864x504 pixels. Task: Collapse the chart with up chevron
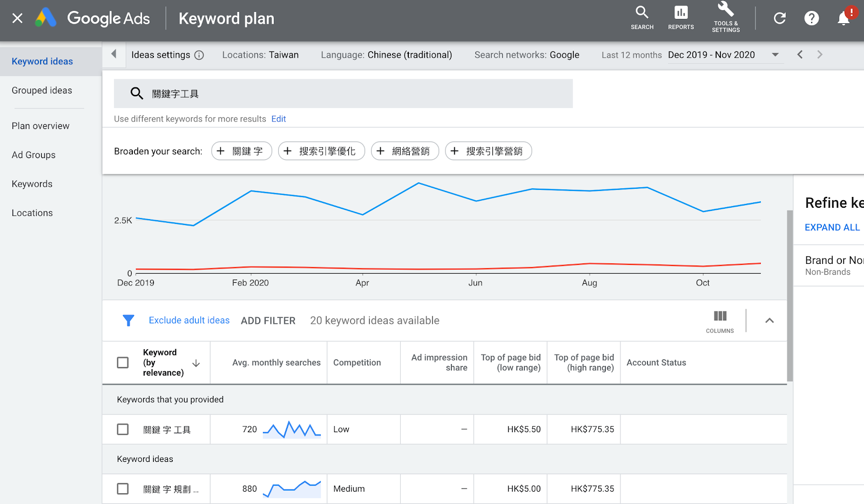tap(769, 321)
